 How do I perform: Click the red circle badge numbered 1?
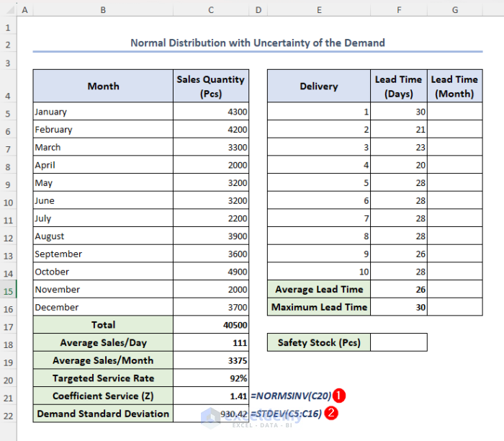pyautogui.click(x=340, y=396)
